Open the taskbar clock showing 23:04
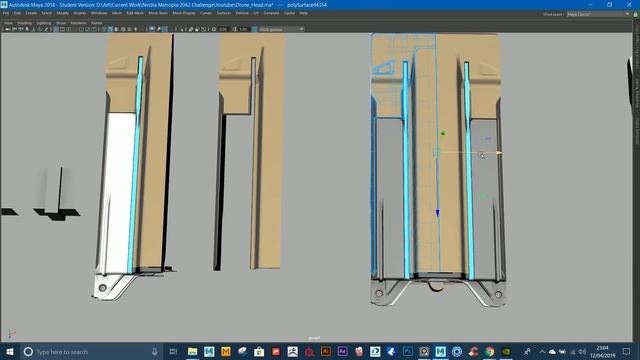 tap(602, 351)
